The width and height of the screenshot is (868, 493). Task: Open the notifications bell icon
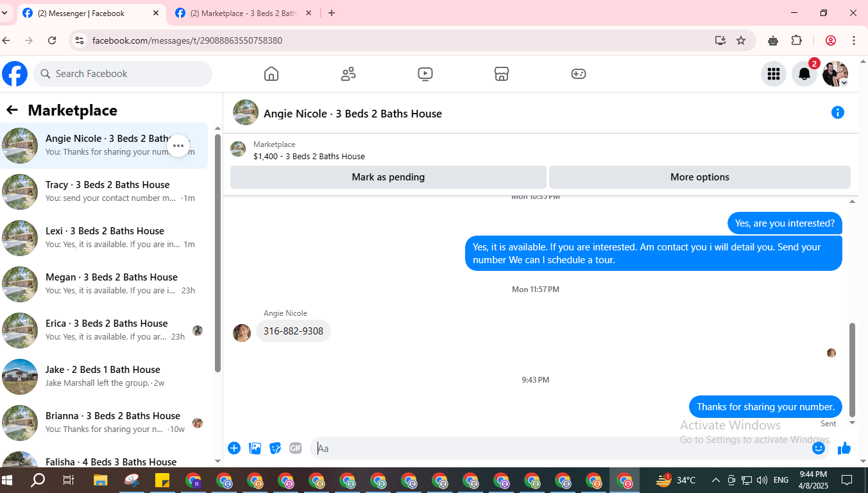(x=804, y=74)
